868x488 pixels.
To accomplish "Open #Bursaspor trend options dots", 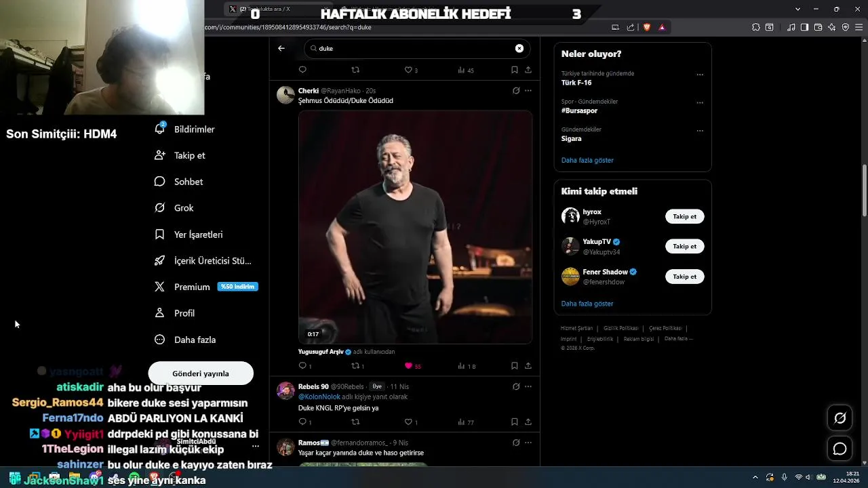I will point(700,103).
